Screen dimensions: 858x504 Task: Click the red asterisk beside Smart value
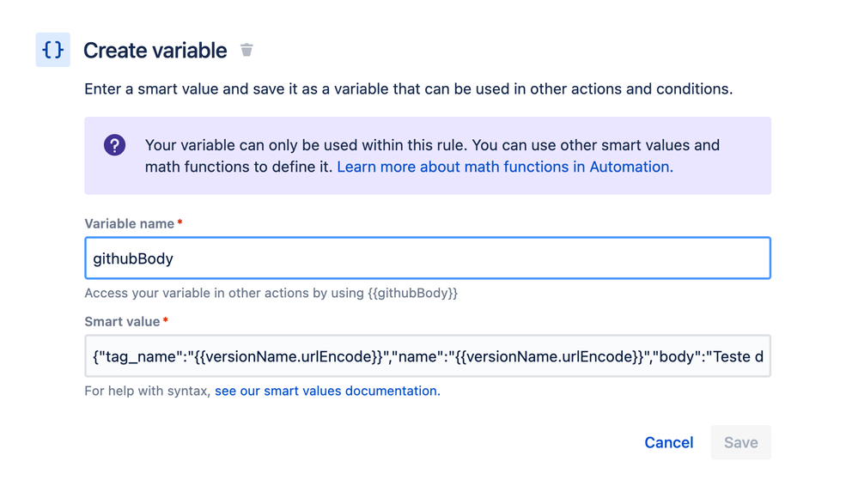tap(165, 320)
